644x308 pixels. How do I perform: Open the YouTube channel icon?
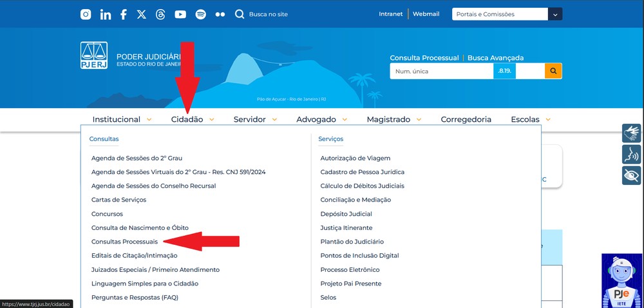point(180,14)
